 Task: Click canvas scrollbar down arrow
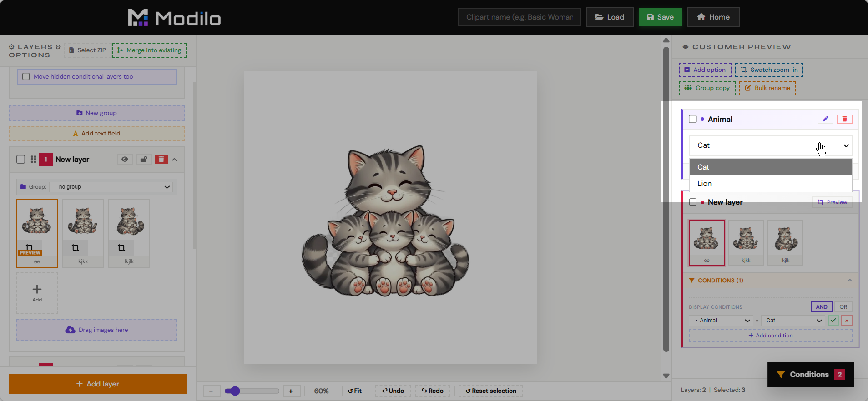click(666, 376)
